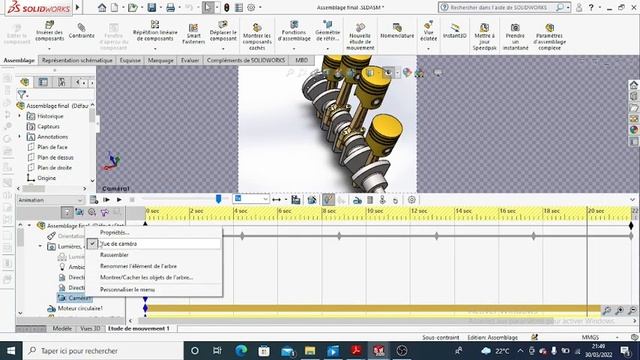640x360 pixels.
Task: Open Paramètres d'assemblage complexe
Action: click(549, 37)
